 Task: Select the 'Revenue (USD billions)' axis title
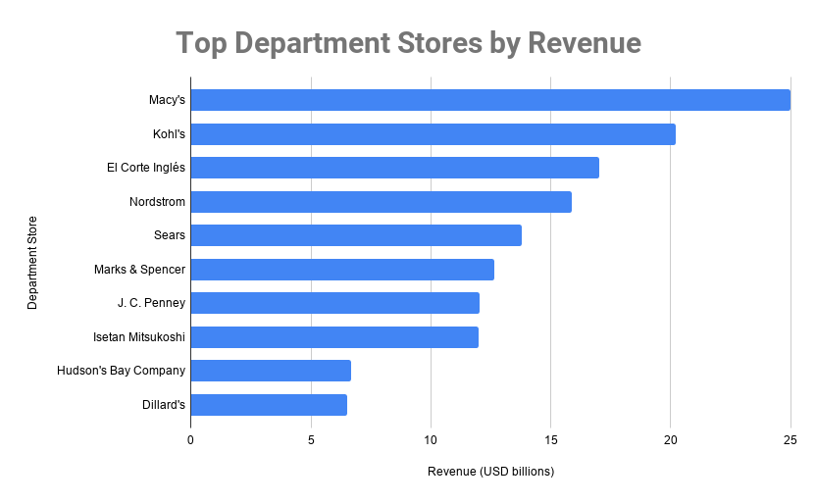[490, 472]
